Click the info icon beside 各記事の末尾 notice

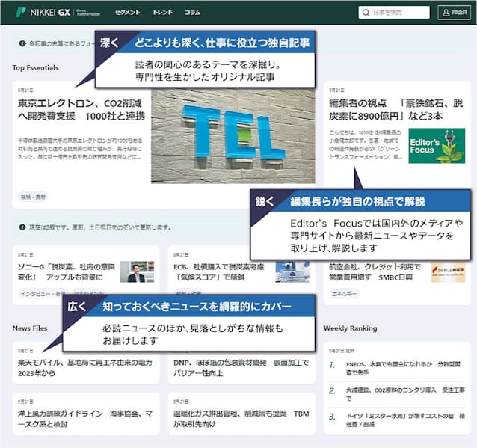[x=22, y=43]
